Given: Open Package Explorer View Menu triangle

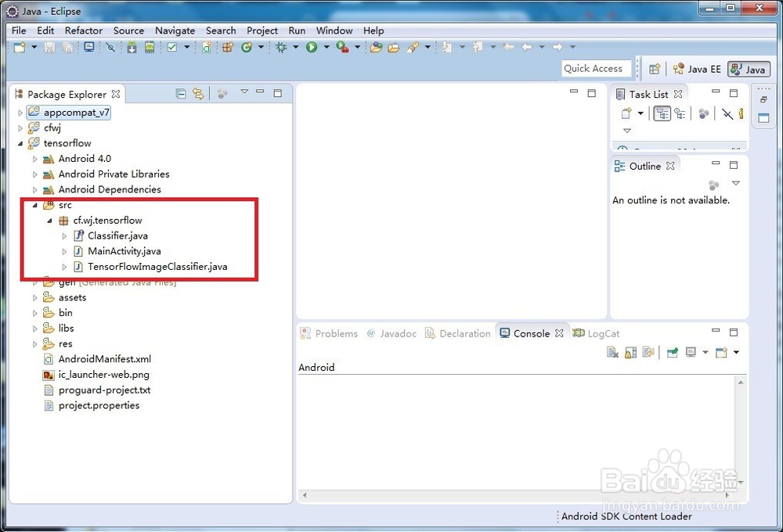Looking at the screenshot, I should click(244, 92).
